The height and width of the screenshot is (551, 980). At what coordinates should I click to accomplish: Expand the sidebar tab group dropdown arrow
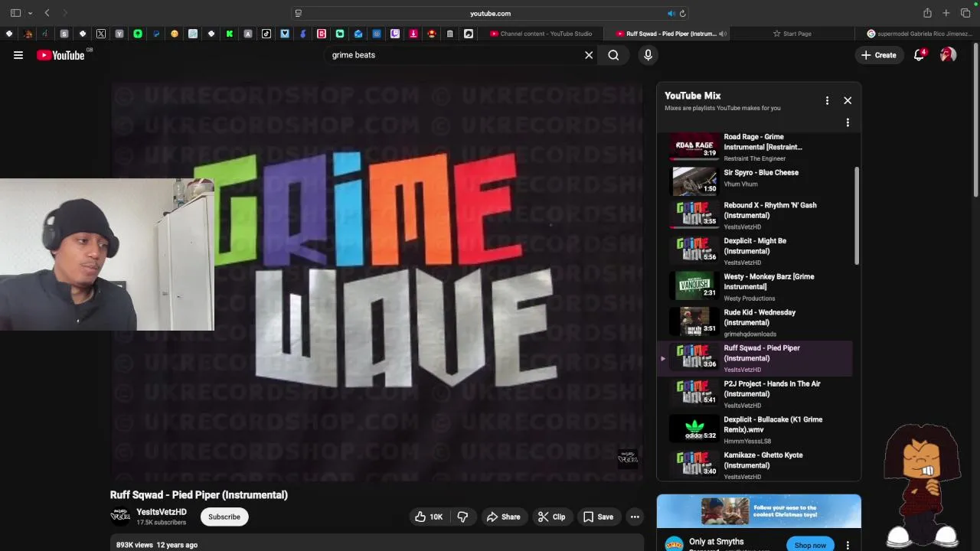[30, 13]
